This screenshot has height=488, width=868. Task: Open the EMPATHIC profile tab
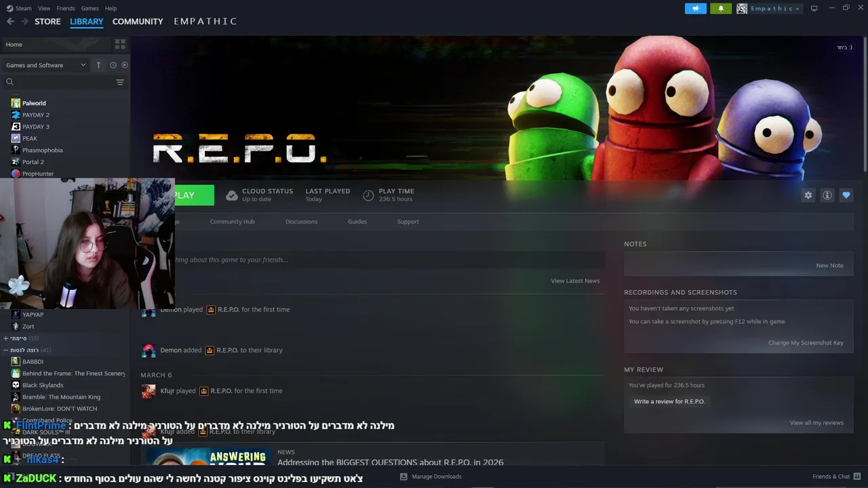[205, 22]
